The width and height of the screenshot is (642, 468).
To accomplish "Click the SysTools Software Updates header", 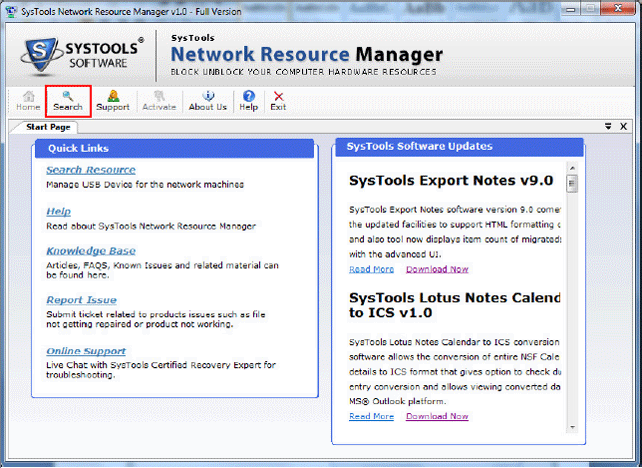I will (459, 147).
